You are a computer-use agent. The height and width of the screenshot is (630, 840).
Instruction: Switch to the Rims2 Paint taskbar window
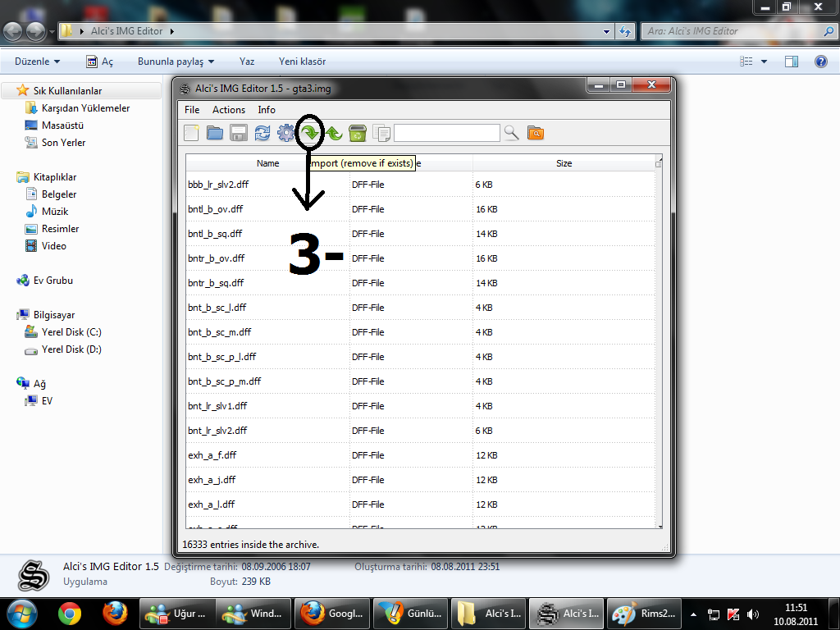[x=646, y=614]
